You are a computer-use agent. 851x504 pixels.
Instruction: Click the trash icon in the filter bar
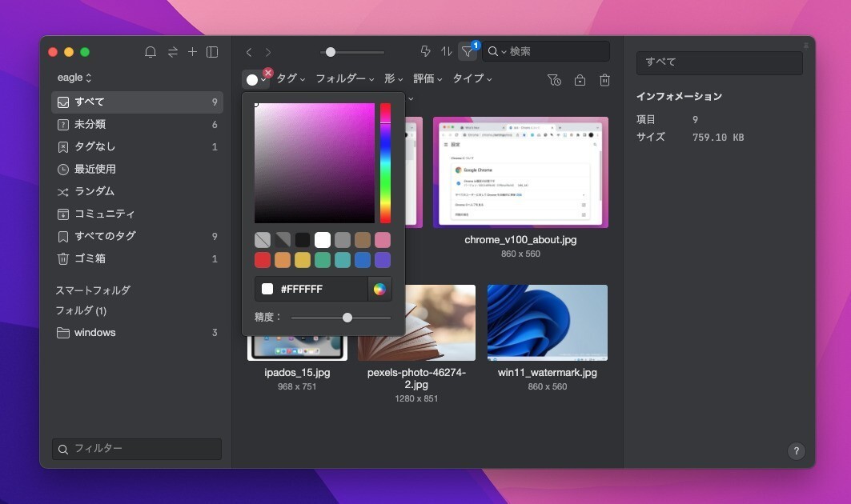coord(605,79)
